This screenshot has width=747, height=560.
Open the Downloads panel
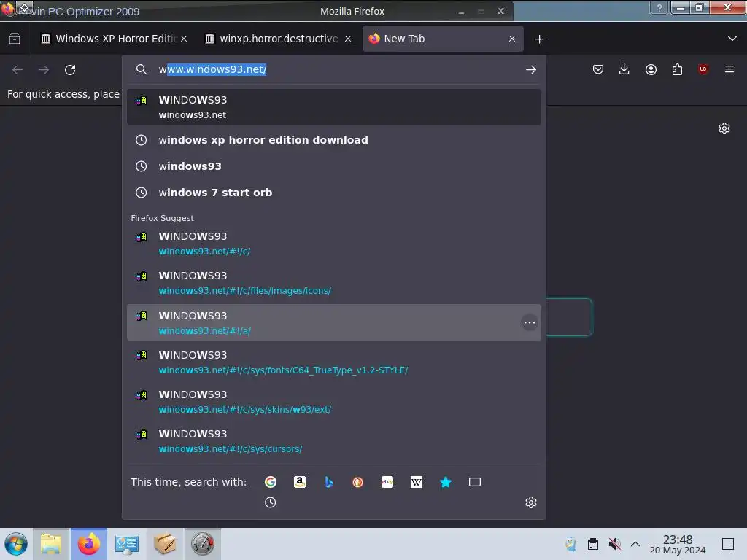pyautogui.click(x=624, y=69)
